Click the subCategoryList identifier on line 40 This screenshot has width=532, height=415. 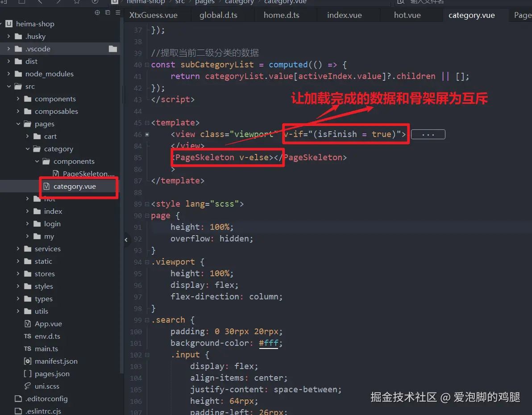217,65
